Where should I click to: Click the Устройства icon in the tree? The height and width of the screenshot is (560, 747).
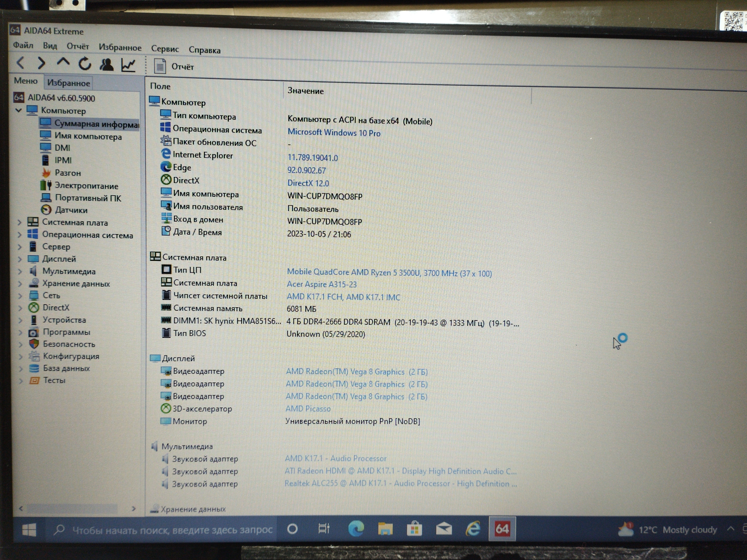34,320
